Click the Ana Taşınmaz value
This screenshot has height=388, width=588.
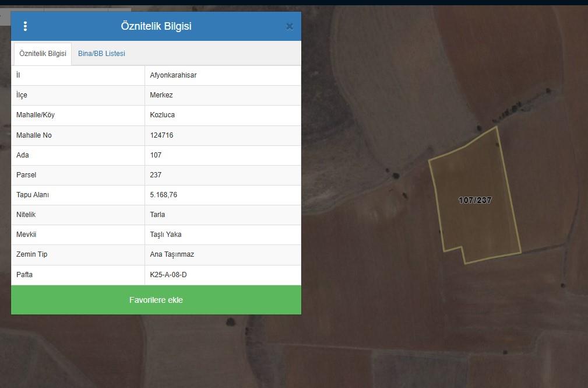pos(172,254)
